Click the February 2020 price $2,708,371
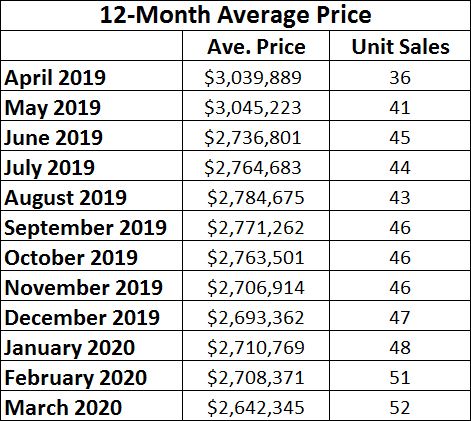Viewport: 471px width, 421px height. pyautogui.click(x=256, y=376)
